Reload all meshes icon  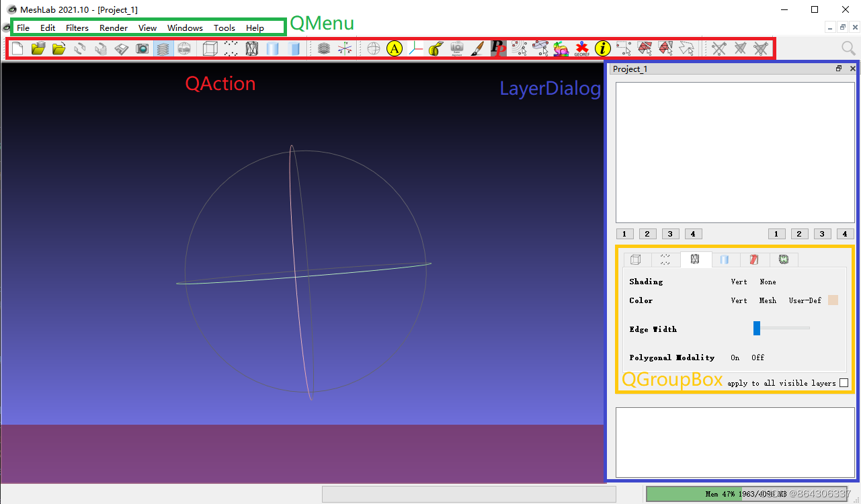[101, 48]
